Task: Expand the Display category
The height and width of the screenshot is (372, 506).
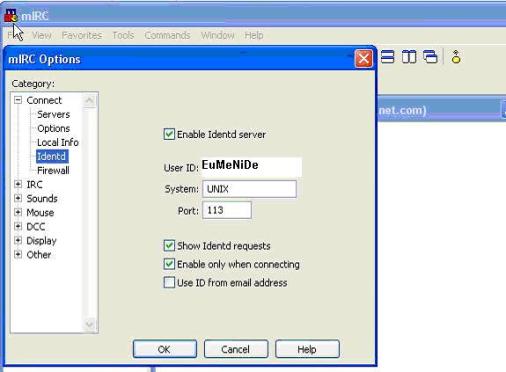Action: (18, 240)
